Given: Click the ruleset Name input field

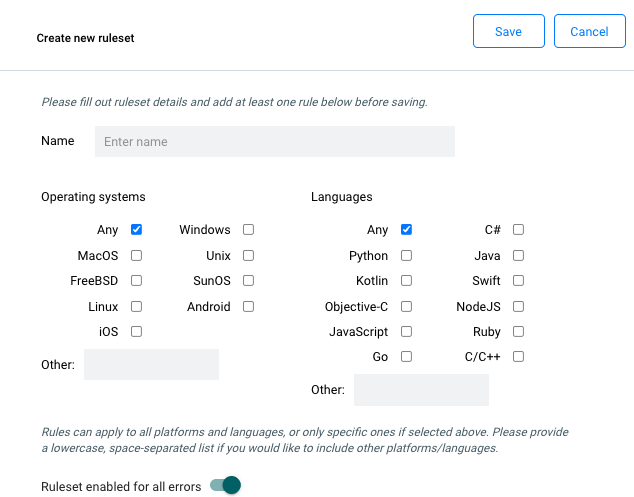Looking at the screenshot, I should [274, 142].
